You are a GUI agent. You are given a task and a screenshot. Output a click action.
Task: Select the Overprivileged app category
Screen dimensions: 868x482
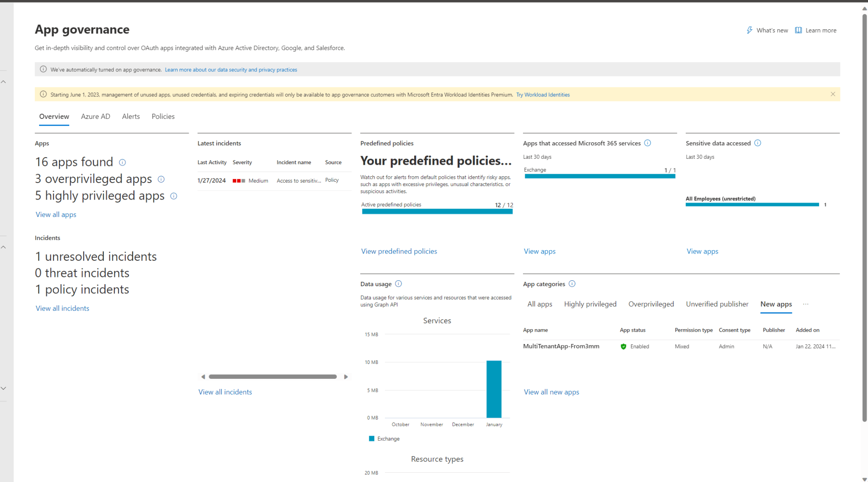point(651,304)
